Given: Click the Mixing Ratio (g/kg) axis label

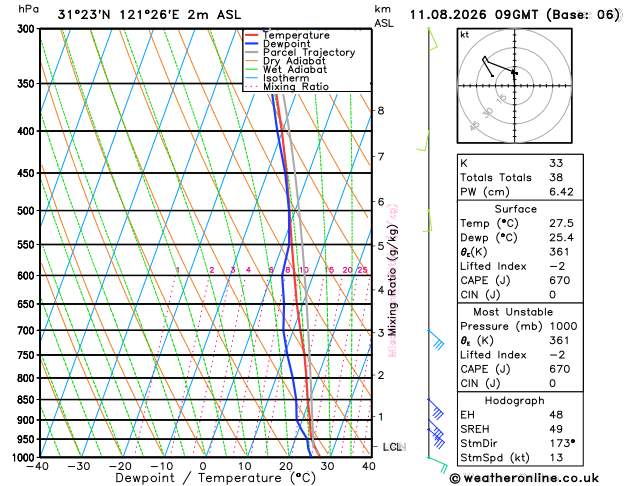Looking at the screenshot, I should [392, 280].
